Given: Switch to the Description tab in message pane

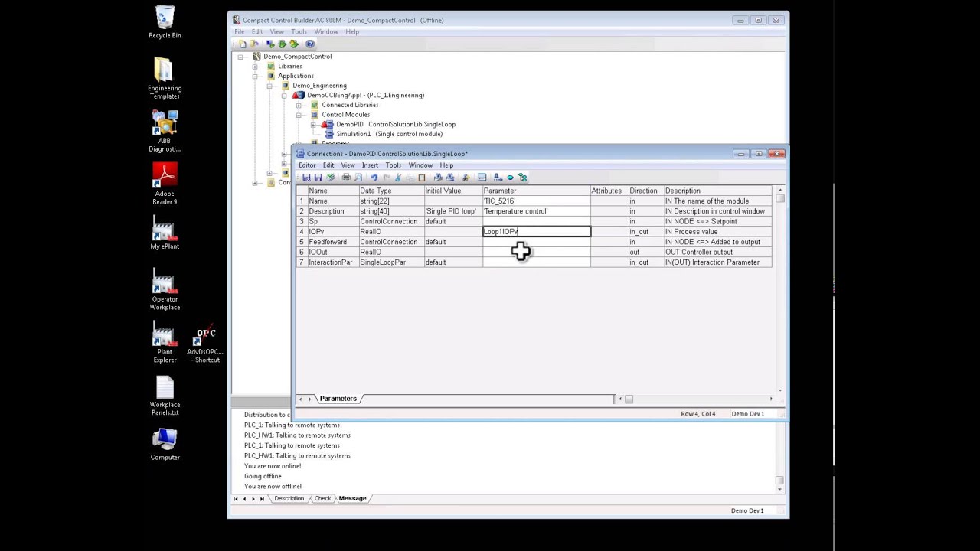Looking at the screenshot, I should [x=289, y=499].
